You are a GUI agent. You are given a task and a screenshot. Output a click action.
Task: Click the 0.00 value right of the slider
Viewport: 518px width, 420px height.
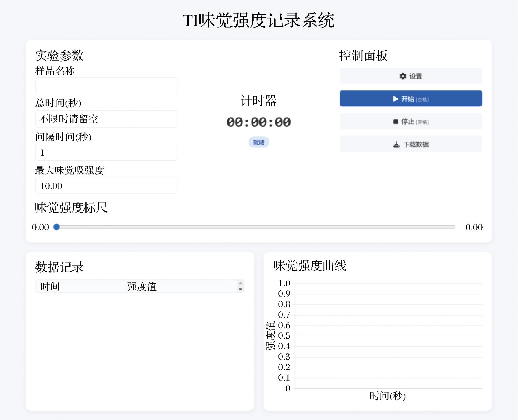474,227
